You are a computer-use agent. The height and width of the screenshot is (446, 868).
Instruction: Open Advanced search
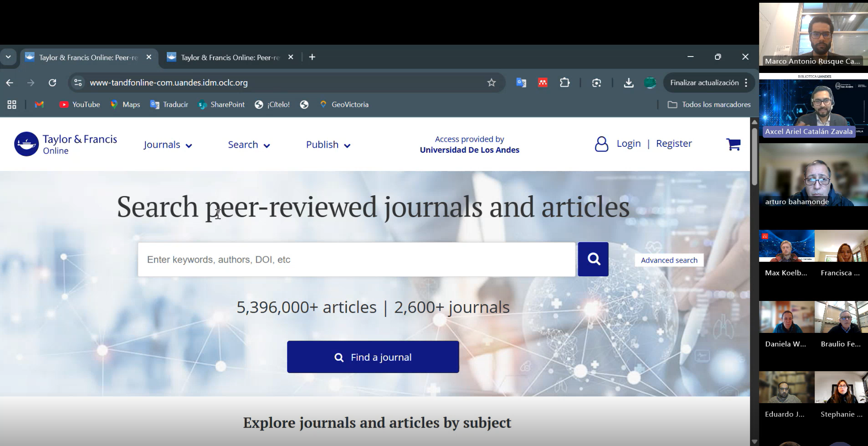tap(669, 260)
